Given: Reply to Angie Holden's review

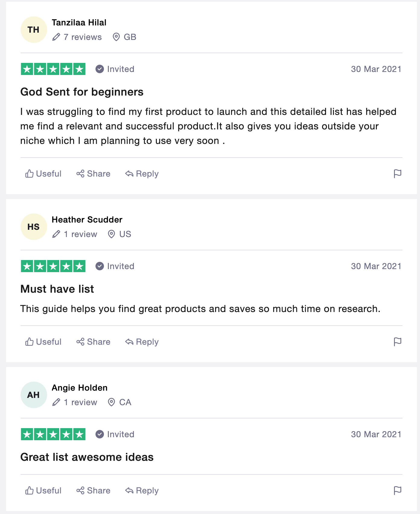Looking at the screenshot, I should (142, 490).
